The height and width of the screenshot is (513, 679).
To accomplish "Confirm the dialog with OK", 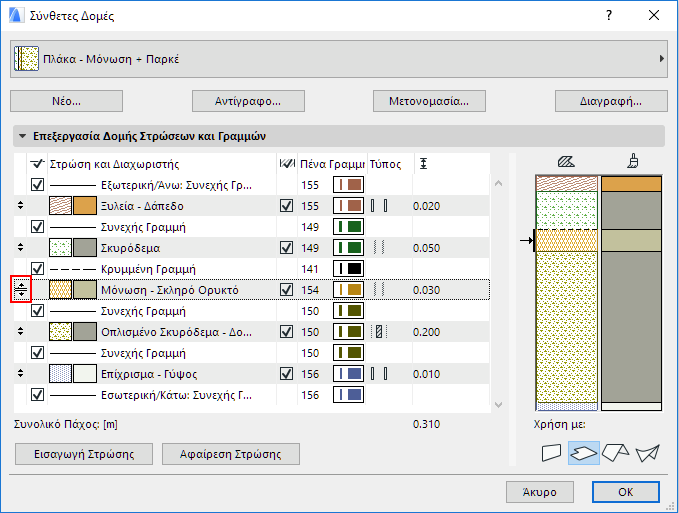I will point(626,492).
